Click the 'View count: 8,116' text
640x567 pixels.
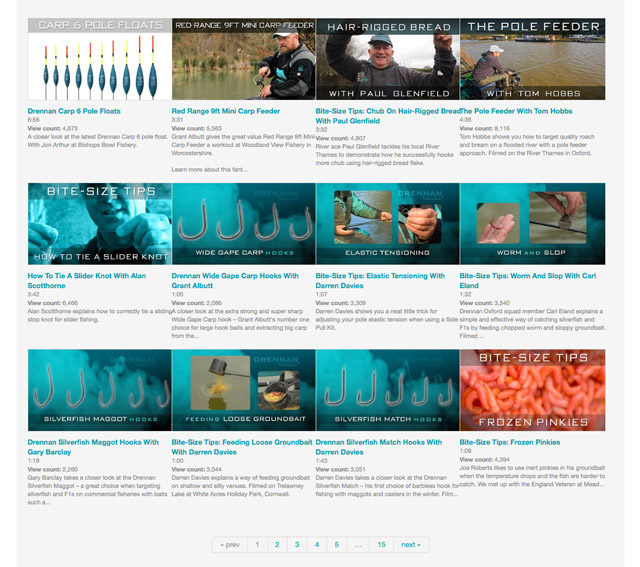(484, 128)
